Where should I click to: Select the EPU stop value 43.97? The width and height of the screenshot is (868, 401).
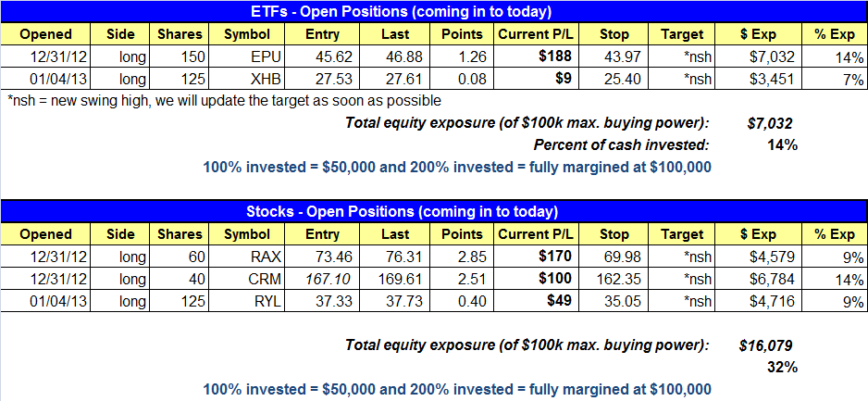pos(614,56)
